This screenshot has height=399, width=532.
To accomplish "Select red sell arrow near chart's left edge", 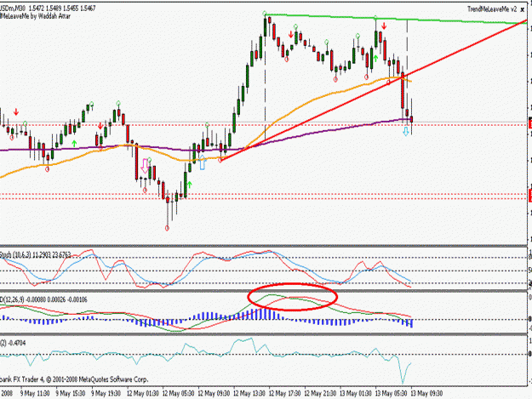I will (16, 111).
